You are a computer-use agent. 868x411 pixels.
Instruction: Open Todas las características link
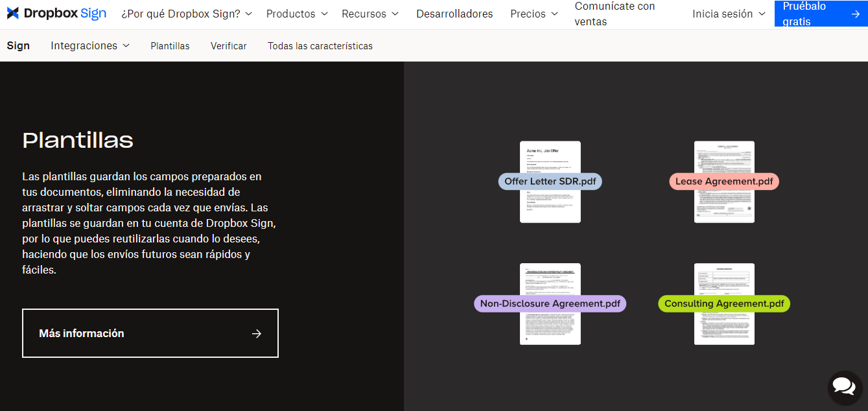(320, 45)
